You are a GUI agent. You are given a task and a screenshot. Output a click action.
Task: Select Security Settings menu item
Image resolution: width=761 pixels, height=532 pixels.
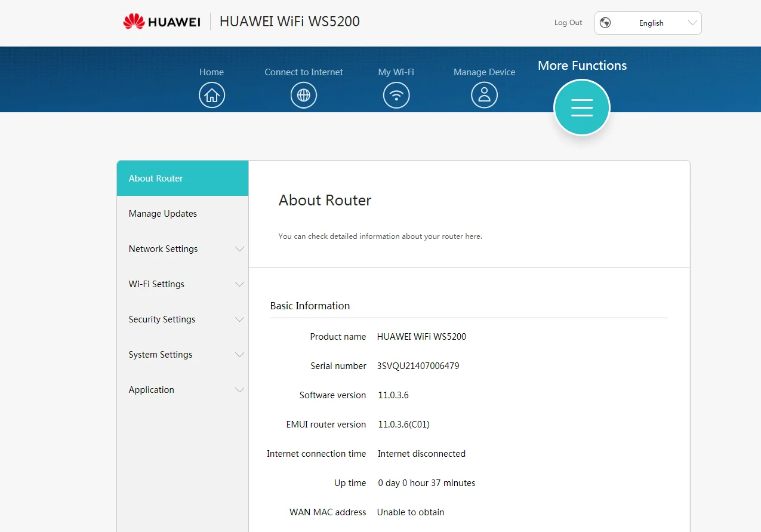183,319
